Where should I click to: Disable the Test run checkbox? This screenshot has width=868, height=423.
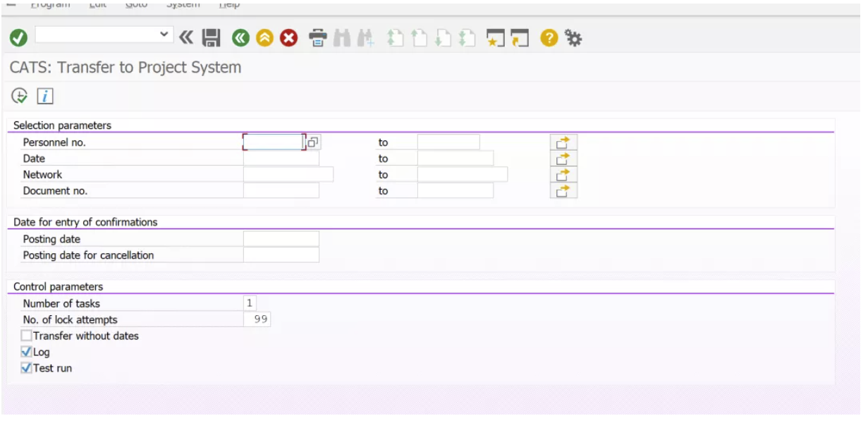point(27,366)
